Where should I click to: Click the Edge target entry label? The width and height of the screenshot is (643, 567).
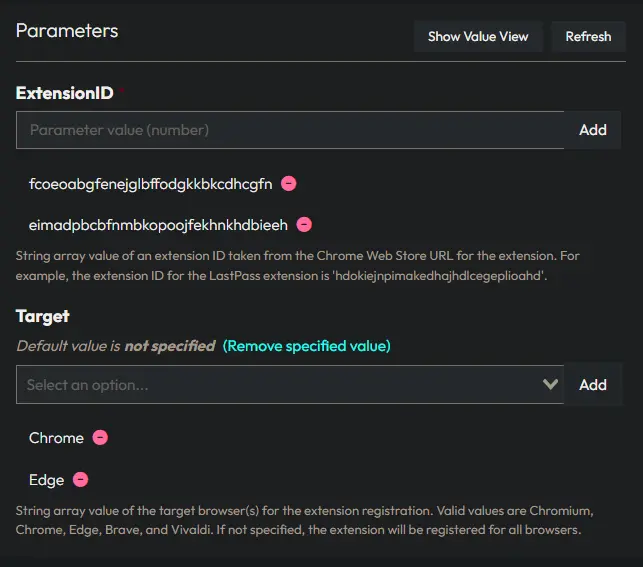tap(46, 480)
